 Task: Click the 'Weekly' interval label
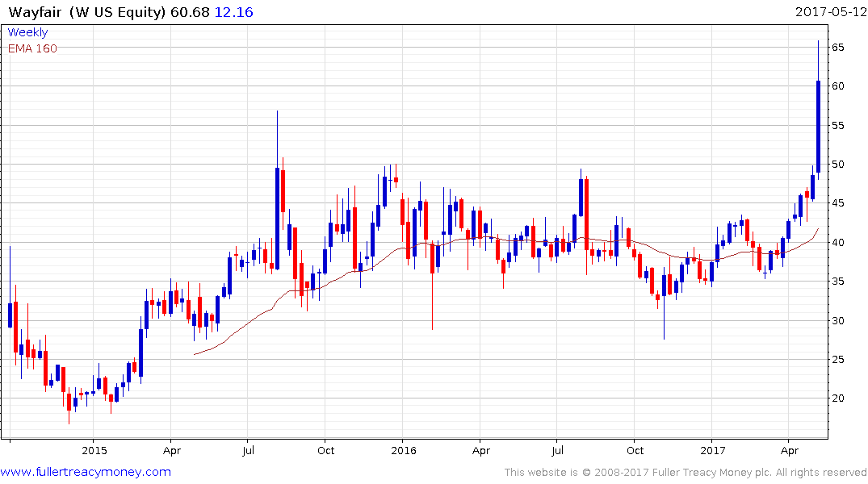click(x=27, y=32)
